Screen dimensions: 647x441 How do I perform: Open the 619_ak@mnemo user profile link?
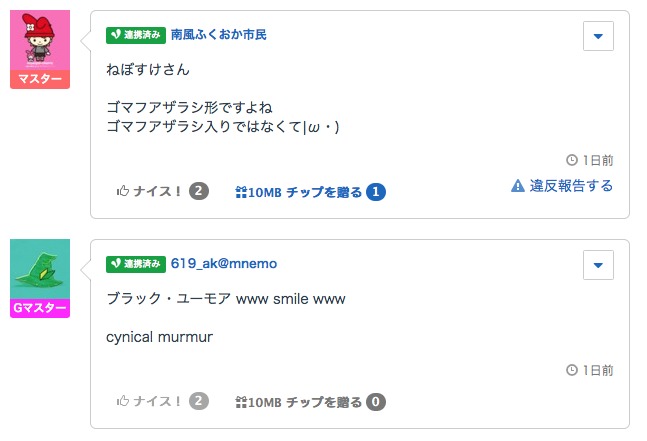(x=224, y=264)
